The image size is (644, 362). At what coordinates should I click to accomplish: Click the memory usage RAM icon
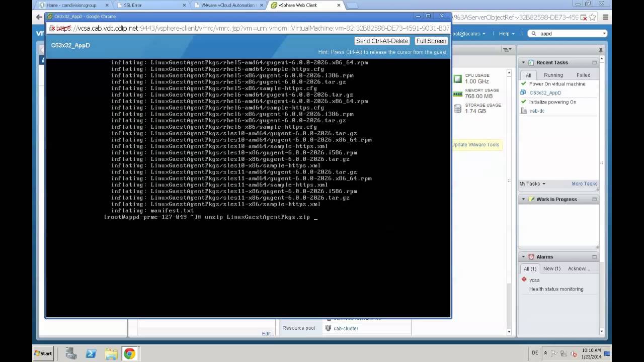click(x=457, y=94)
